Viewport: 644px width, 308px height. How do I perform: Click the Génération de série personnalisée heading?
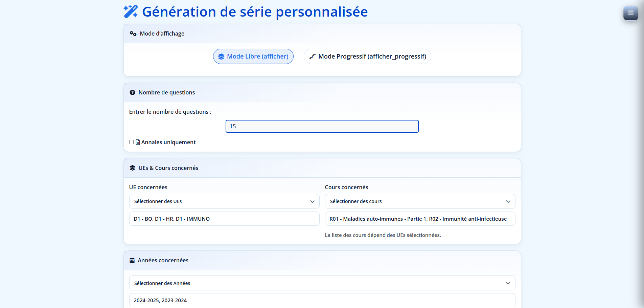[x=255, y=12]
